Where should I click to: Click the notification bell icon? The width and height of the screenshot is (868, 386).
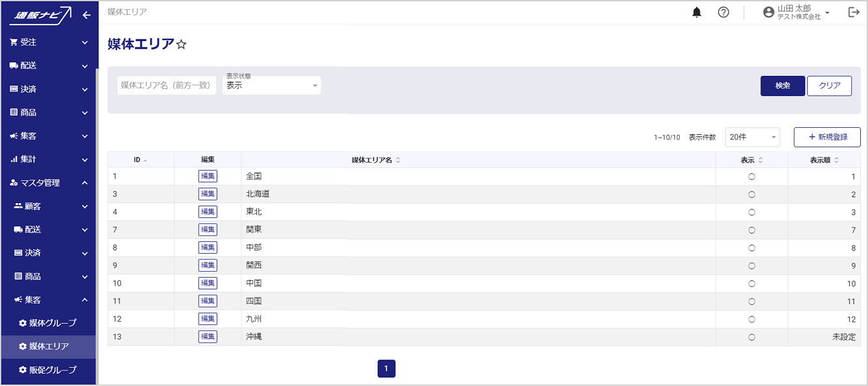(697, 12)
